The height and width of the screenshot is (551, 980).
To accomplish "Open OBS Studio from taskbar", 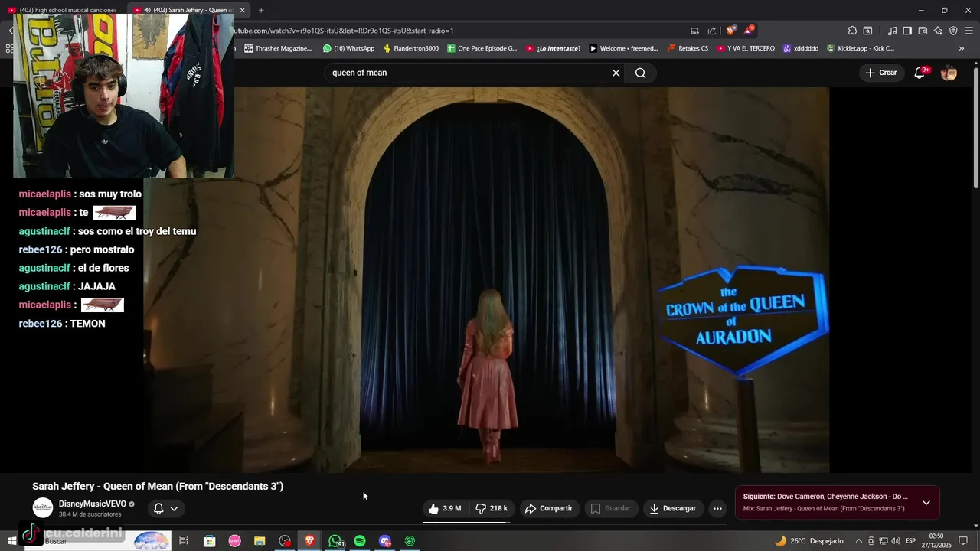I will (285, 541).
